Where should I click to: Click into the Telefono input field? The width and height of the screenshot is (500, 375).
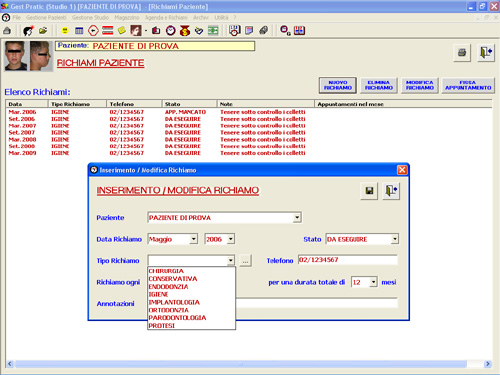(348, 260)
